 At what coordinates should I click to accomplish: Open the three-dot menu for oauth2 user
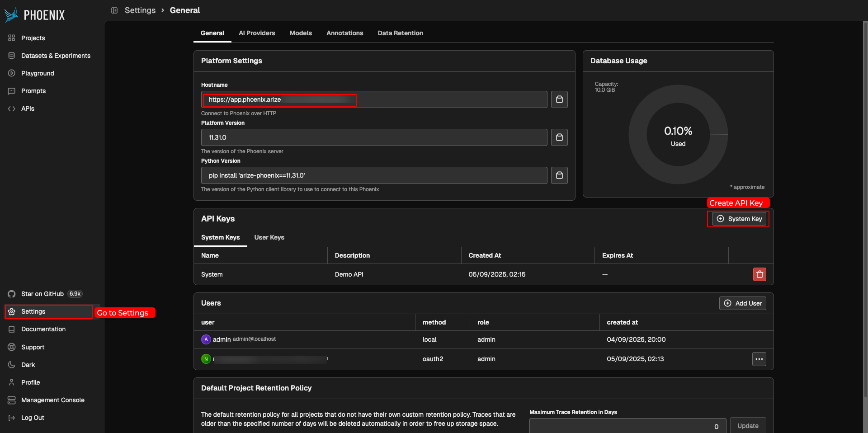coord(759,359)
